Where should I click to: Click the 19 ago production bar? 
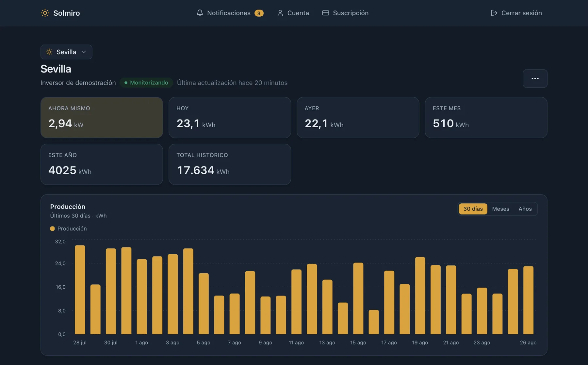(x=420, y=295)
